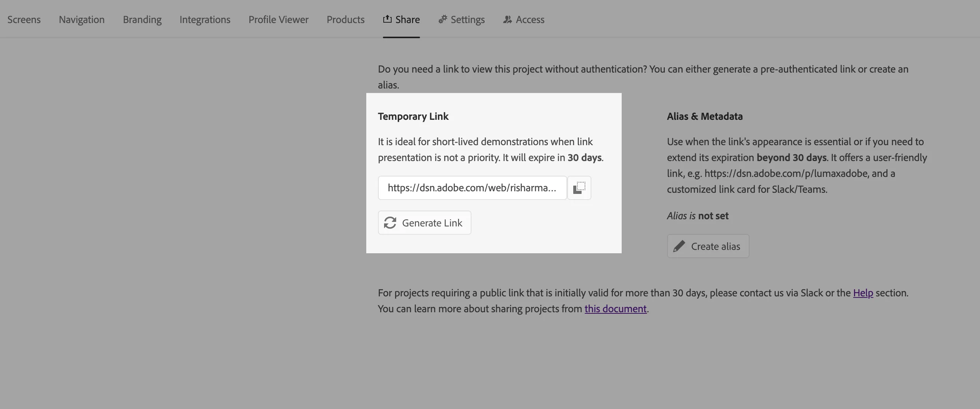This screenshot has width=980, height=409.
Task: Open the 'this document' link
Action: tap(616, 309)
